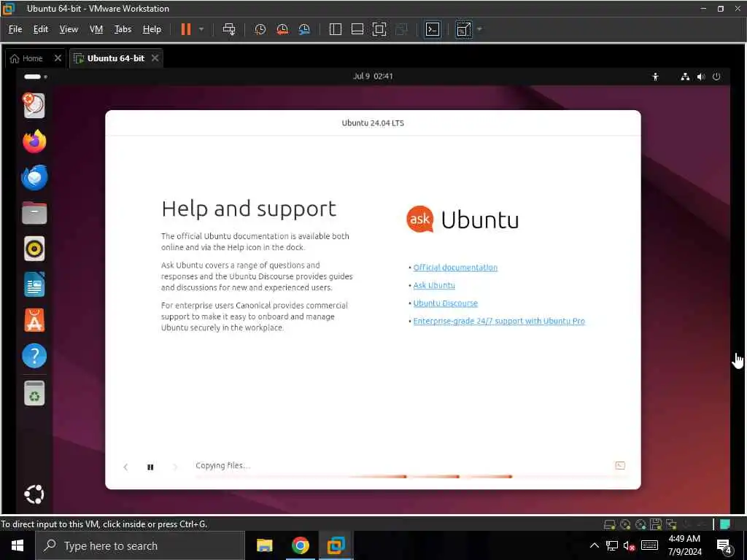Open Rhythmbox music player from dock
The height and width of the screenshot is (560, 747).
click(34, 249)
